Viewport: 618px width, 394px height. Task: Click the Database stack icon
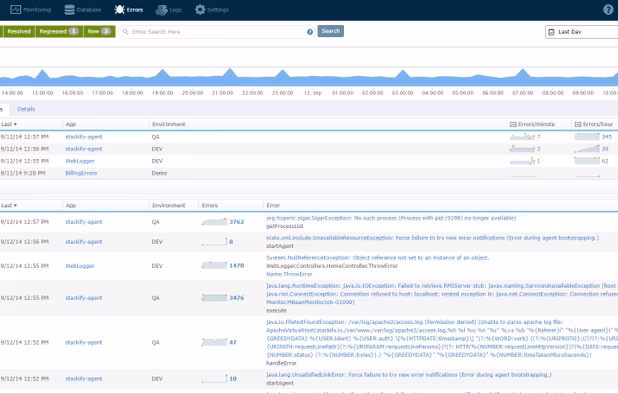point(69,10)
